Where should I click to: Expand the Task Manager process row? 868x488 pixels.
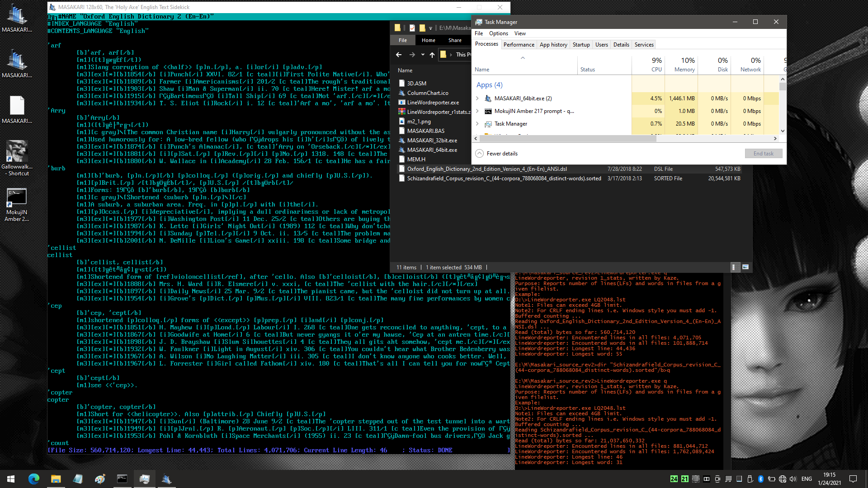(477, 124)
